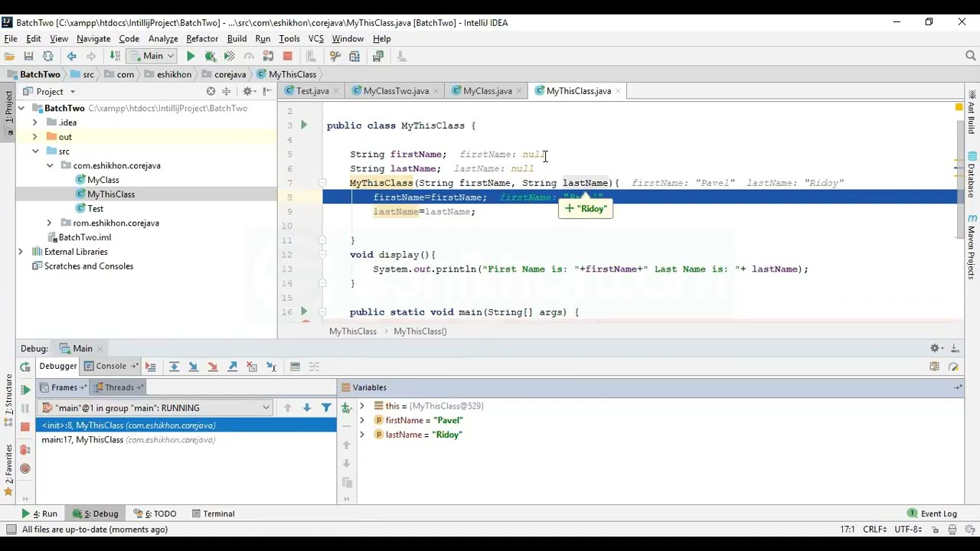Image resolution: width=980 pixels, height=551 pixels.
Task: Open the VCS menu
Action: pos(316,38)
